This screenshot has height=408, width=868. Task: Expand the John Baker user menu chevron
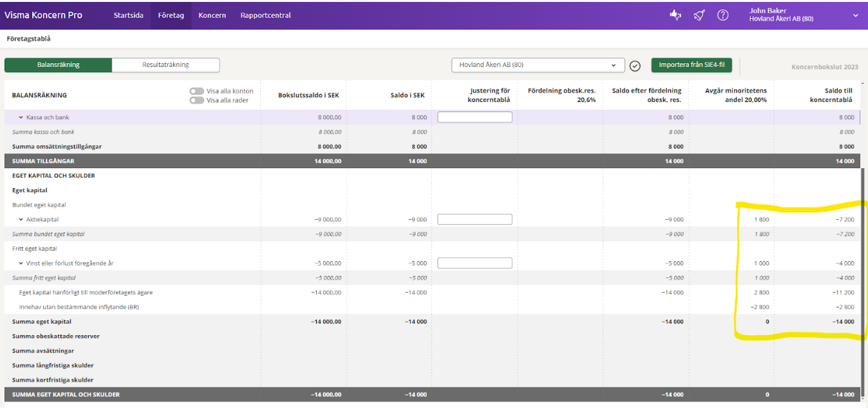pyautogui.click(x=855, y=15)
